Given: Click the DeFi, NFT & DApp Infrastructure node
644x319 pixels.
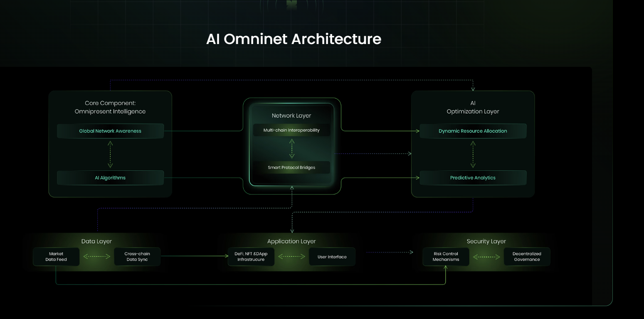Looking at the screenshot, I should click(x=251, y=256).
